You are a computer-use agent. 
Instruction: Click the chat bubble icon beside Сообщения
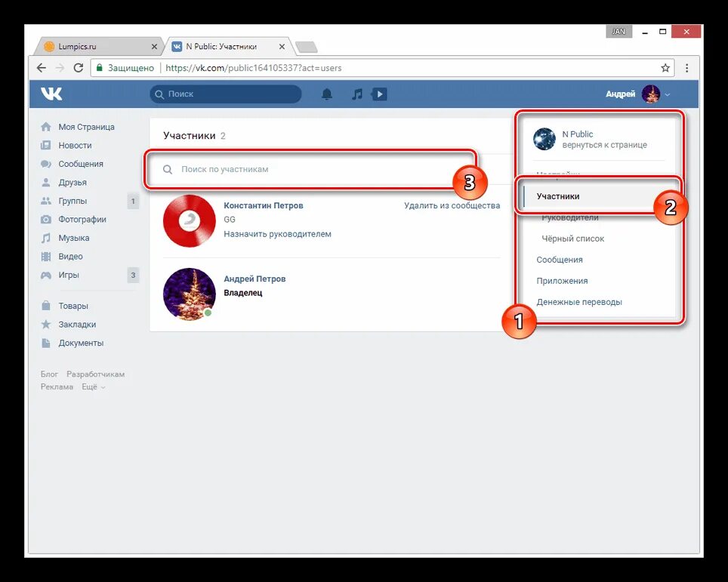pyautogui.click(x=46, y=164)
